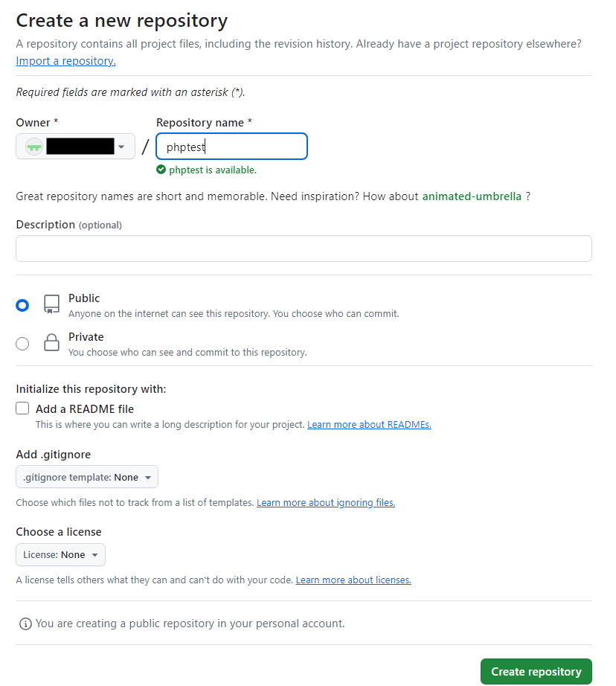Click into the Description text field
This screenshot has width=616, height=686.
click(304, 249)
